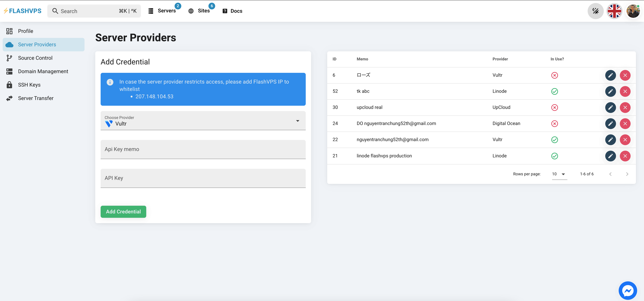This screenshot has height=301, width=644.
Task: Click the next page arrow in pagination
Action: [x=627, y=174]
